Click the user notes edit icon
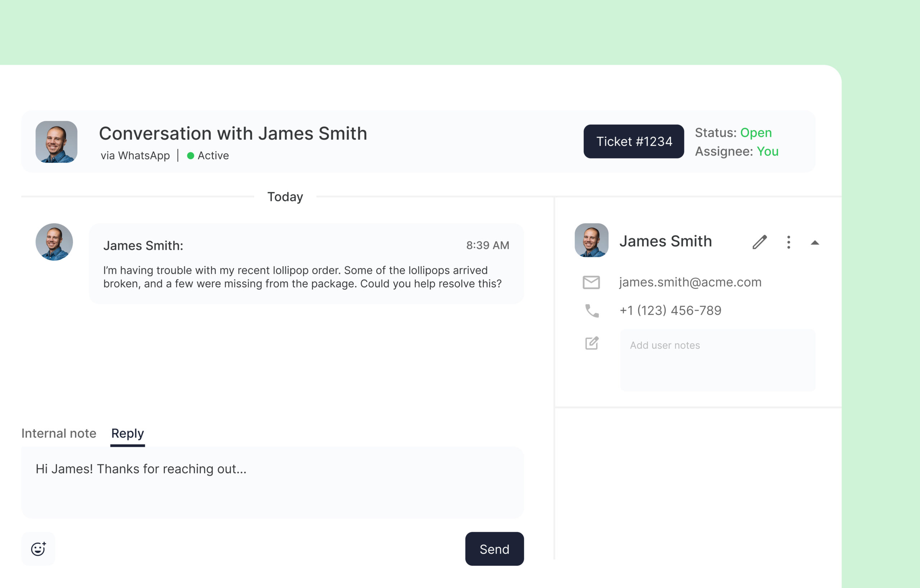The width and height of the screenshot is (920, 588). (x=592, y=343)
